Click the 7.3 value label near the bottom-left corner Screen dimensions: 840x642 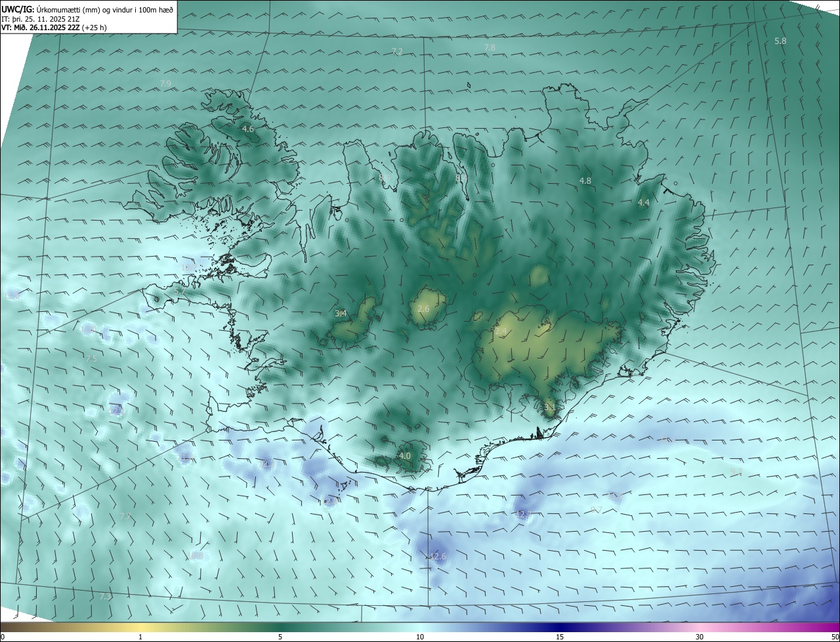click(x=105, y=597)
